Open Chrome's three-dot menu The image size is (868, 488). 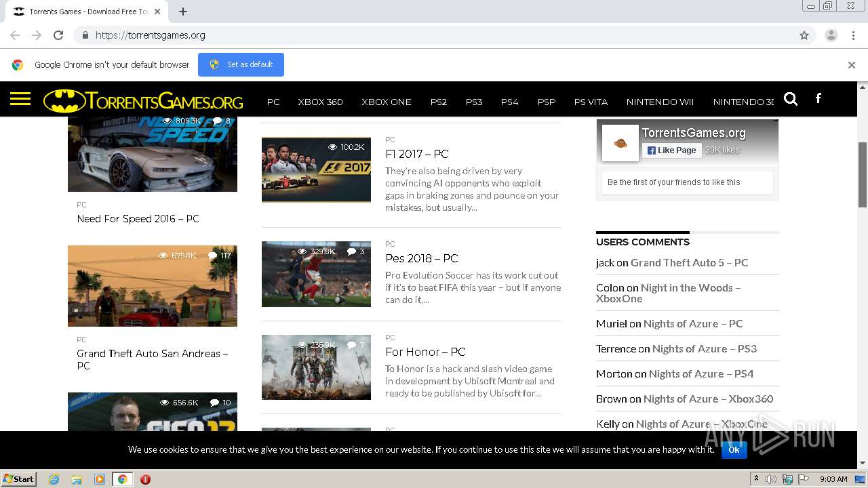(x=853, y=35)
